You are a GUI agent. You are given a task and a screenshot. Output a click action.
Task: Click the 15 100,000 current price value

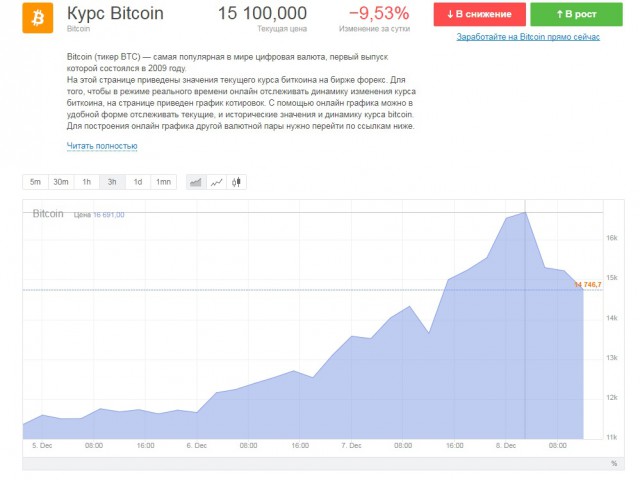(262, 13)
